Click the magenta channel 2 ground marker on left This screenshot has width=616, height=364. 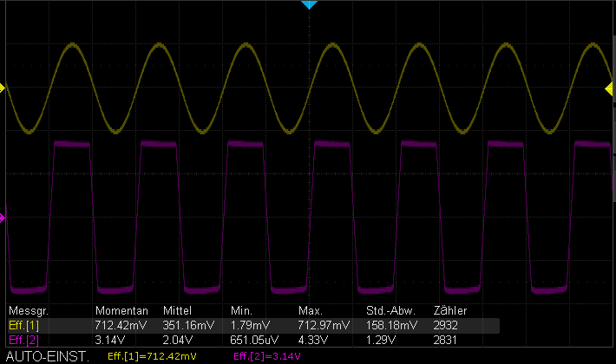click(x=3, y=218)
